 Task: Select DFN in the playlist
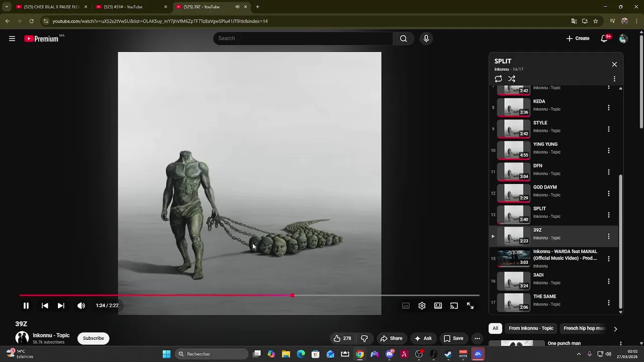click(x=553, y=171)
